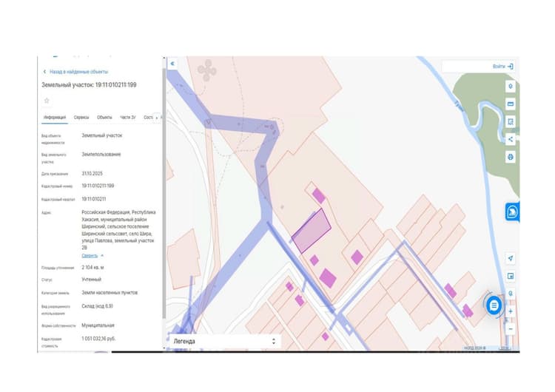Show more tabs with right arrow

(x=157, y=118)
